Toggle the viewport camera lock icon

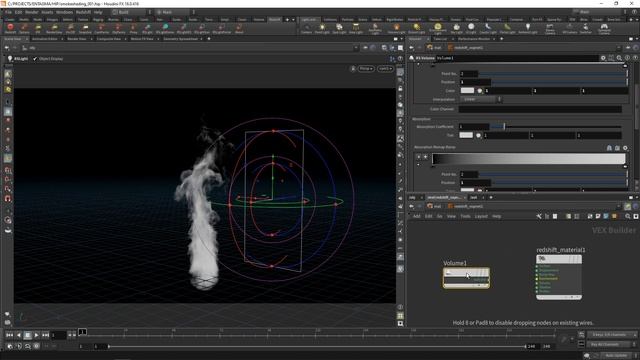click(x=353, y=69)
